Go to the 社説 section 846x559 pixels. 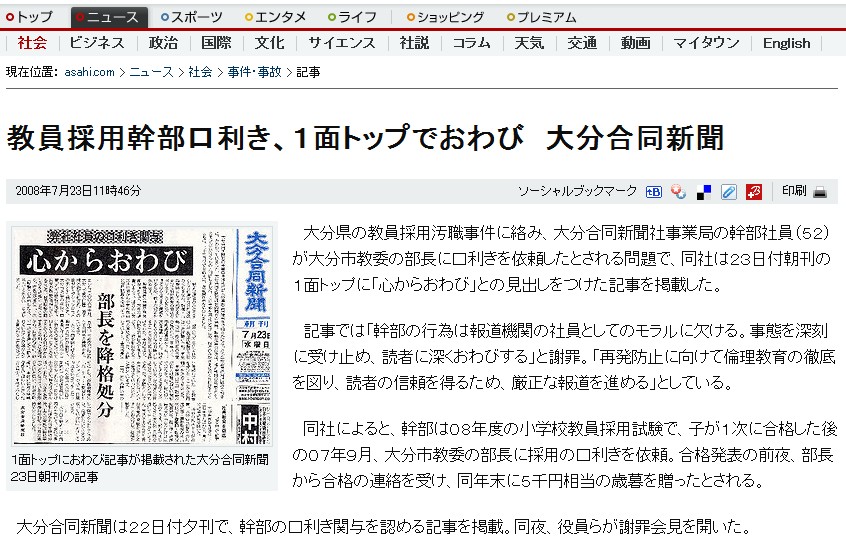[x=414, y=43]
